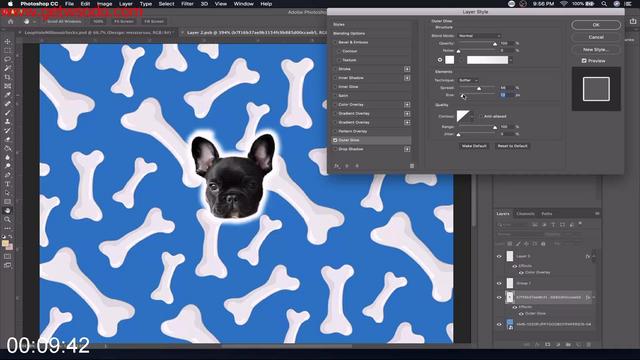Select the Pen tool

pos(7,175)
